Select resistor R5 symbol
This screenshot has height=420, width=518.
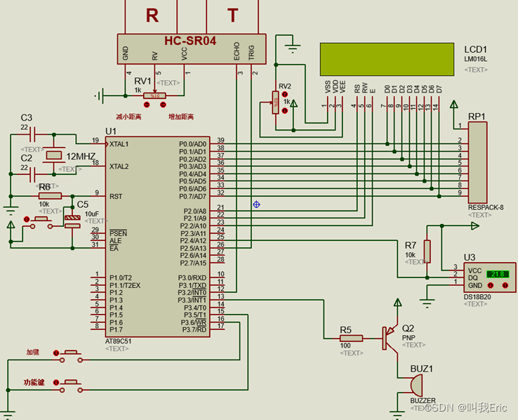(351, 338)
